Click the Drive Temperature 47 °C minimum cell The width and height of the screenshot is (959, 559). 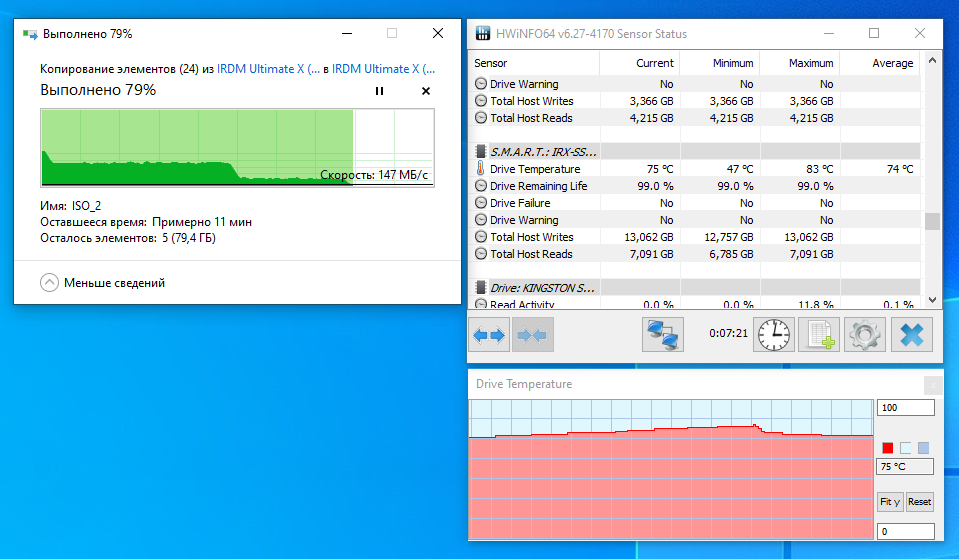tap(720, 169)
